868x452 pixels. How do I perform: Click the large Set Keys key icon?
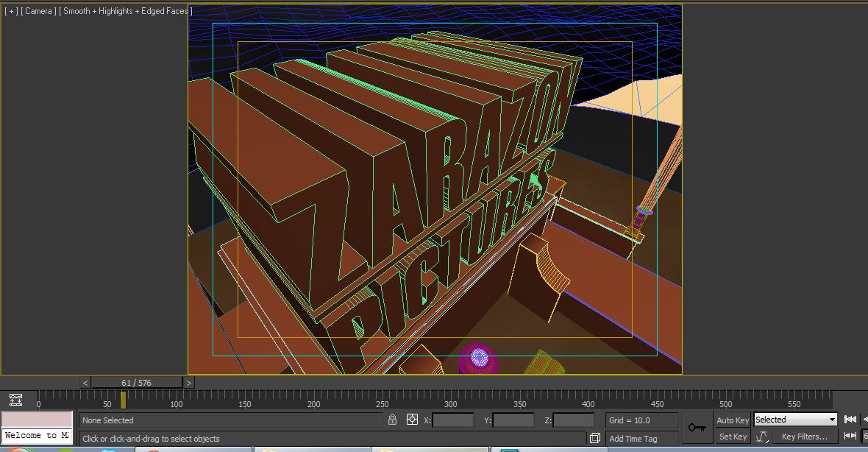pyautogui.click(x=697, y=430)
